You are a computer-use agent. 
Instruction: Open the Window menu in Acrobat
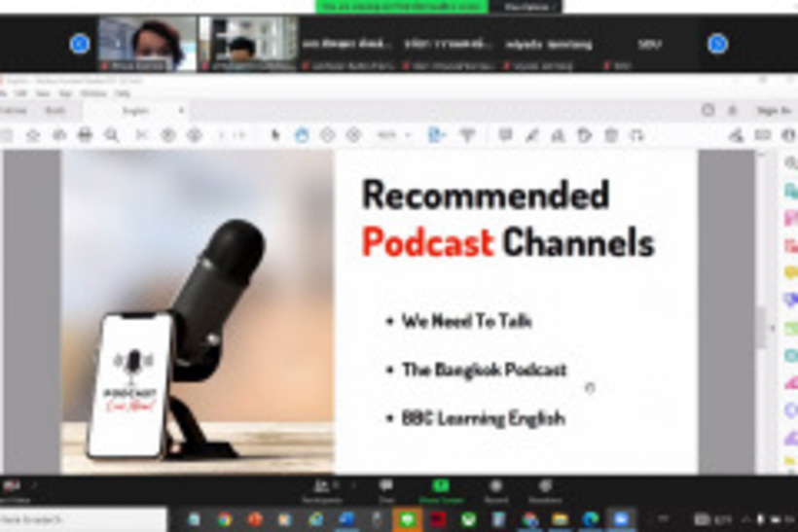pyautogui.click(x=93, y=94)
